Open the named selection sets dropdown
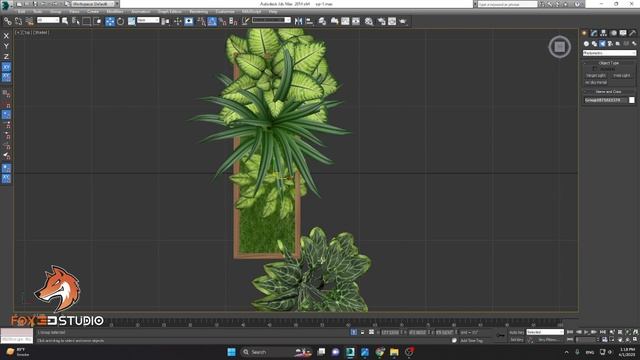 [x=271, y=20]
